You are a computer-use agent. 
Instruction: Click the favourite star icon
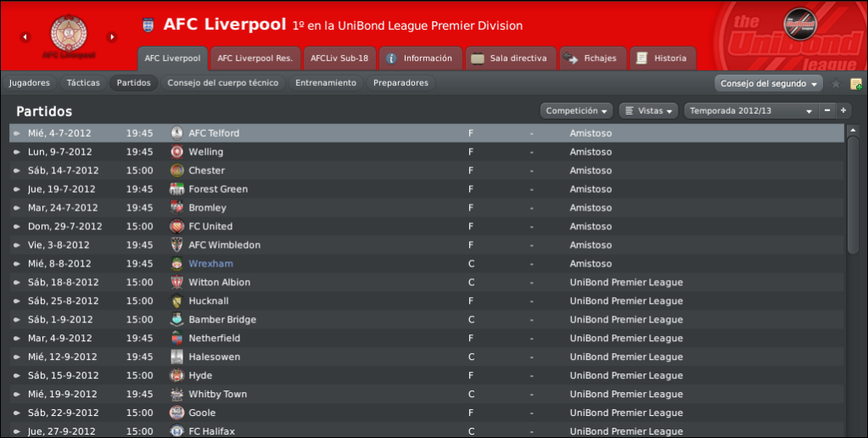pos(836,84)
